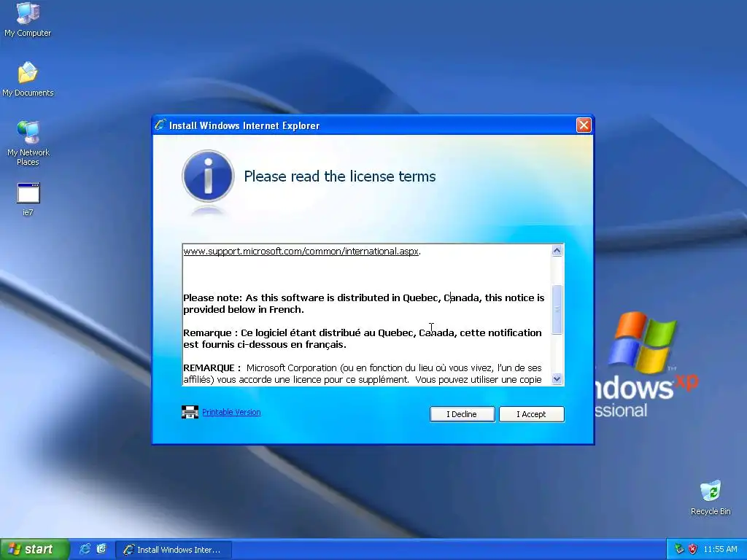Open the Start menu

pos(34,549)
